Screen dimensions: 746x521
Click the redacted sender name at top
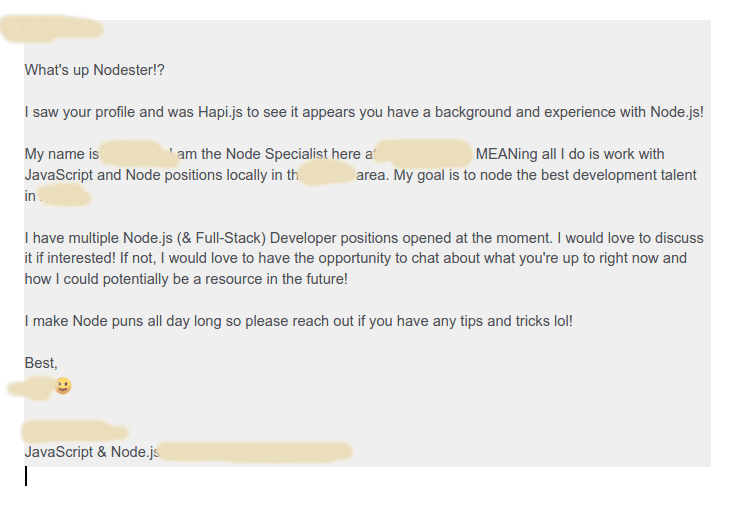click(51, 29)
